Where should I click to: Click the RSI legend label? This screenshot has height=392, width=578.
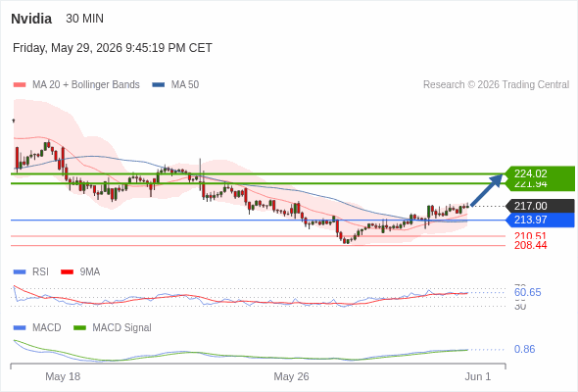point(40,271)
